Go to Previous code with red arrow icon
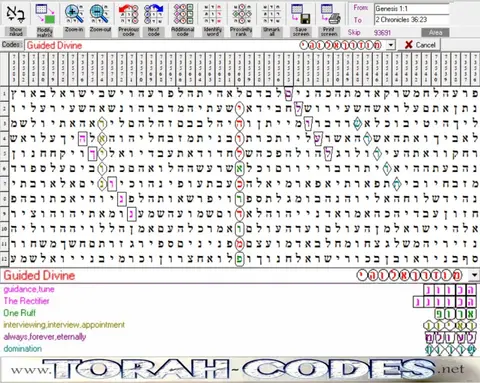Viewport: 480px width, 383px height. pos(128,14)
